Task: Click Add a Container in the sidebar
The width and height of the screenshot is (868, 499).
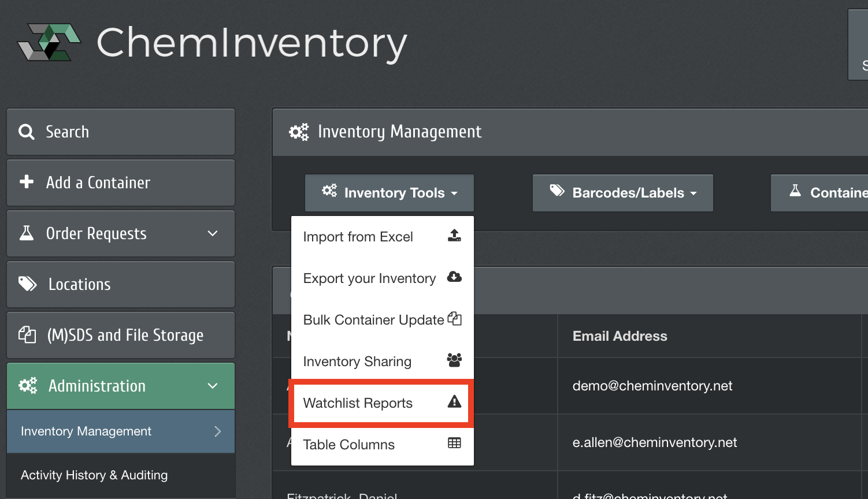Action: coord(121,183)
